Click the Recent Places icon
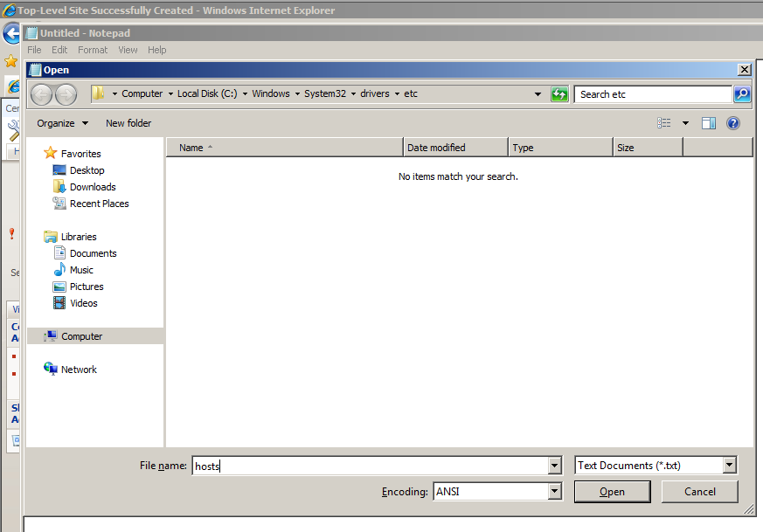Viewport: 763px width, 532px height. (x=59, y=204)
